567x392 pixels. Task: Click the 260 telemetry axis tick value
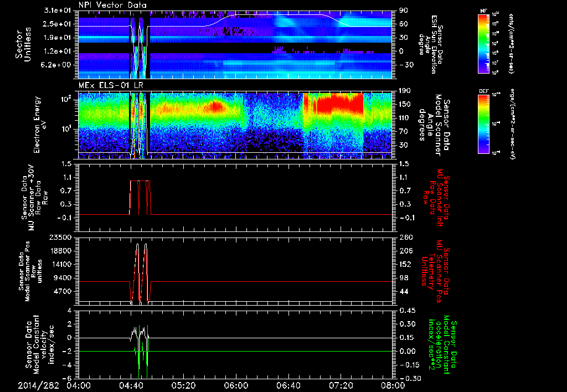pyautogui.click(x=406, y=237)
